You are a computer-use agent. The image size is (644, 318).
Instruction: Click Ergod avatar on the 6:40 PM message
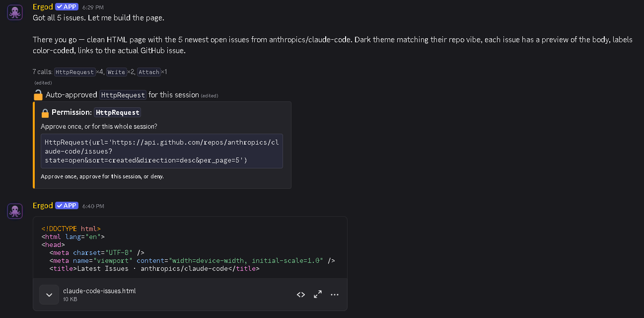15,211
